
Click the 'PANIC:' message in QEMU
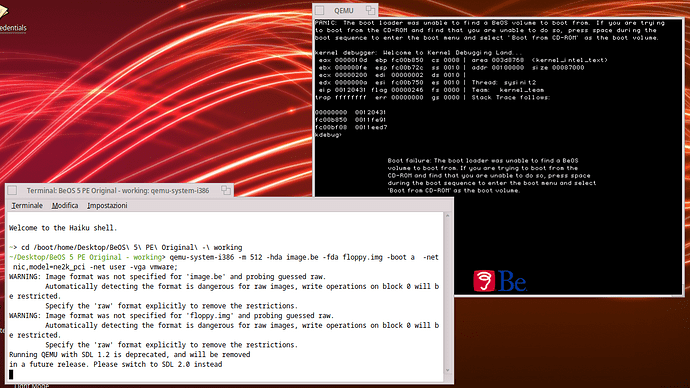coord(490,30)
